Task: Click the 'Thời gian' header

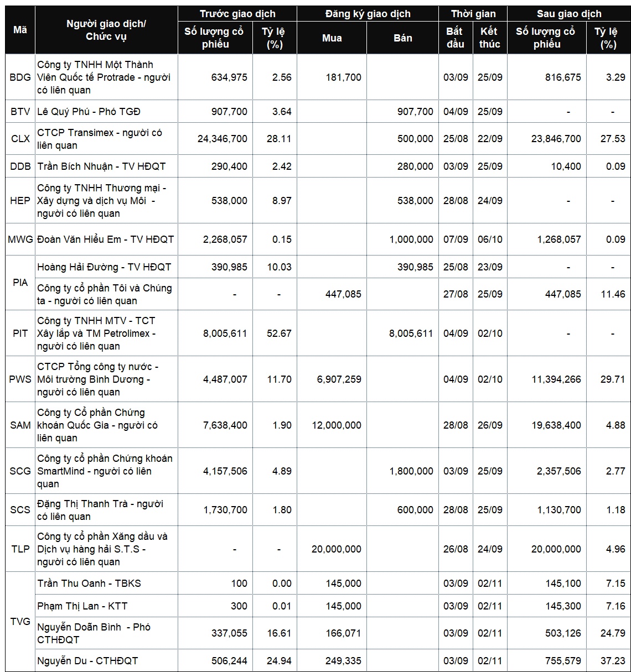Action: [473, 14]
